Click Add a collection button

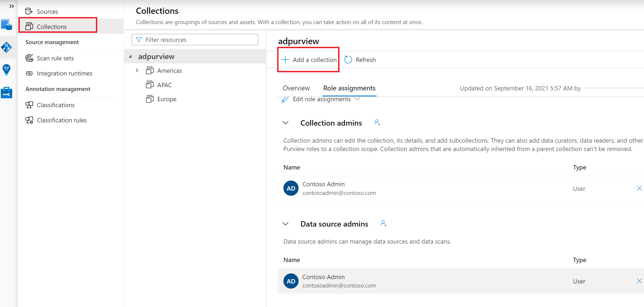pos(308,60)
